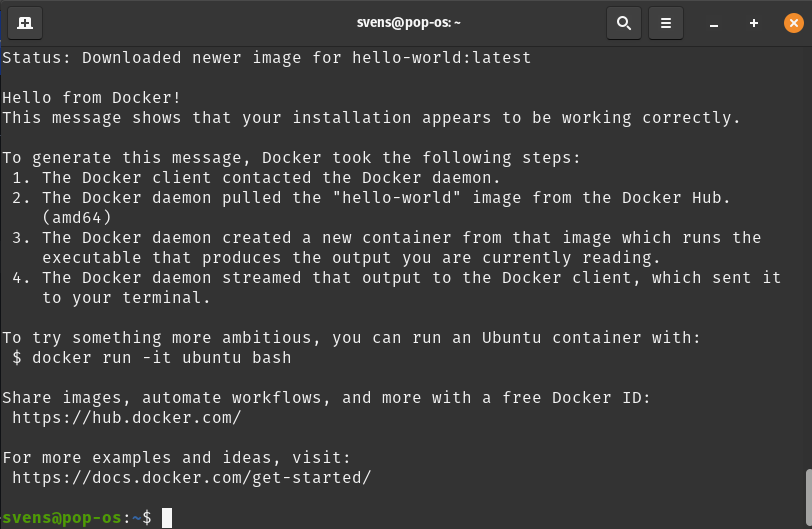Click 'This message shows that your installation' line
Viewport: 812px width, 529px height.
click(x=371, y=117)
